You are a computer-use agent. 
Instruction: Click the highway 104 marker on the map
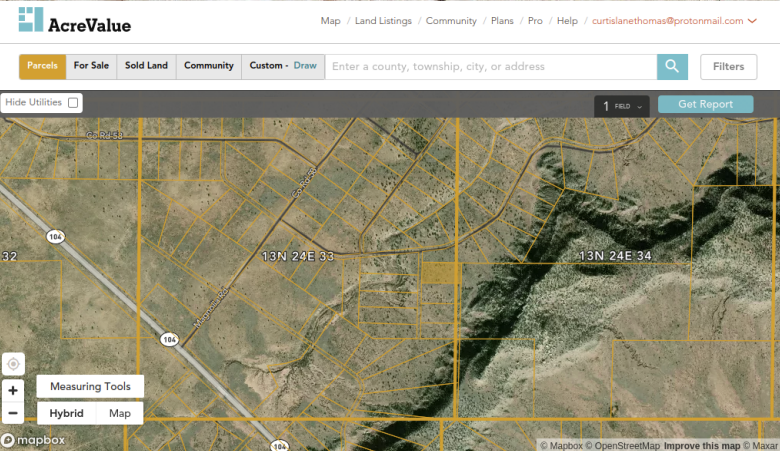point(53,236)
